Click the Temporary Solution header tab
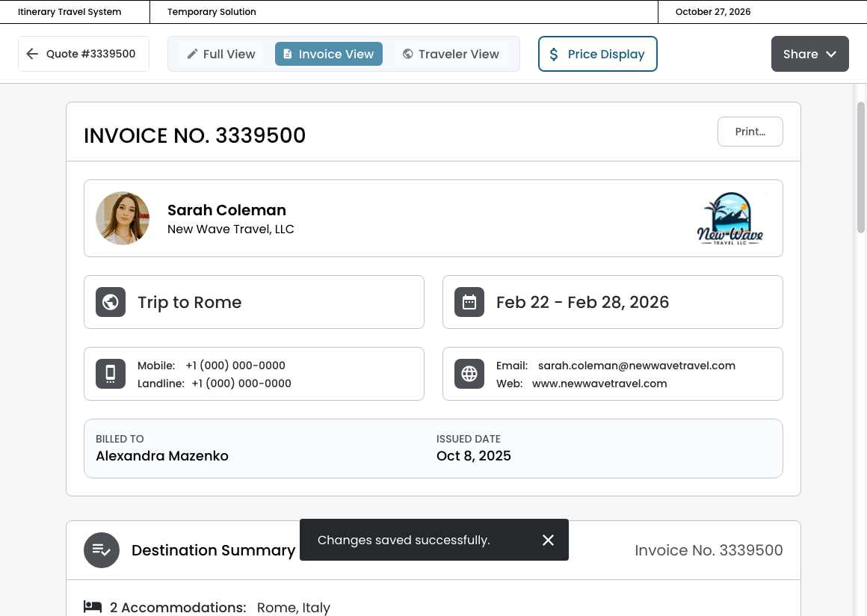 click(x=212, y=12)
